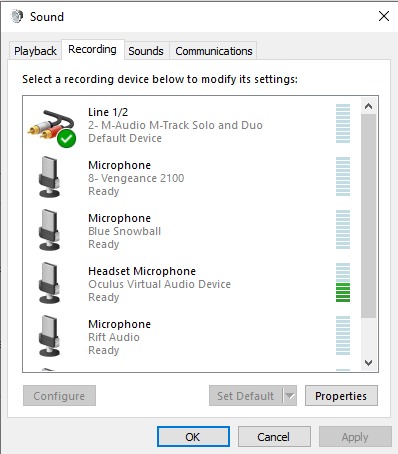Click the Vengeance 2100 level meter
The width and height of the screenshot is (398, 454).
tap(343, 176)
